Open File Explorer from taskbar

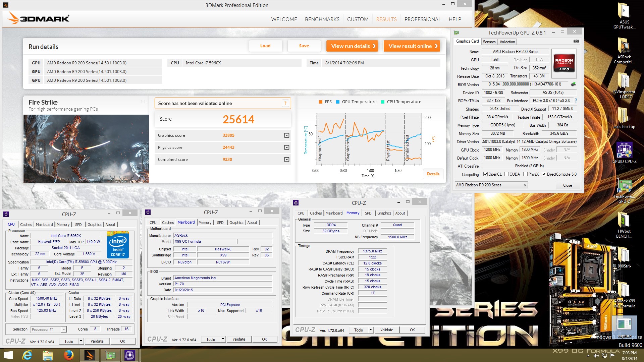tap(48, 355)
